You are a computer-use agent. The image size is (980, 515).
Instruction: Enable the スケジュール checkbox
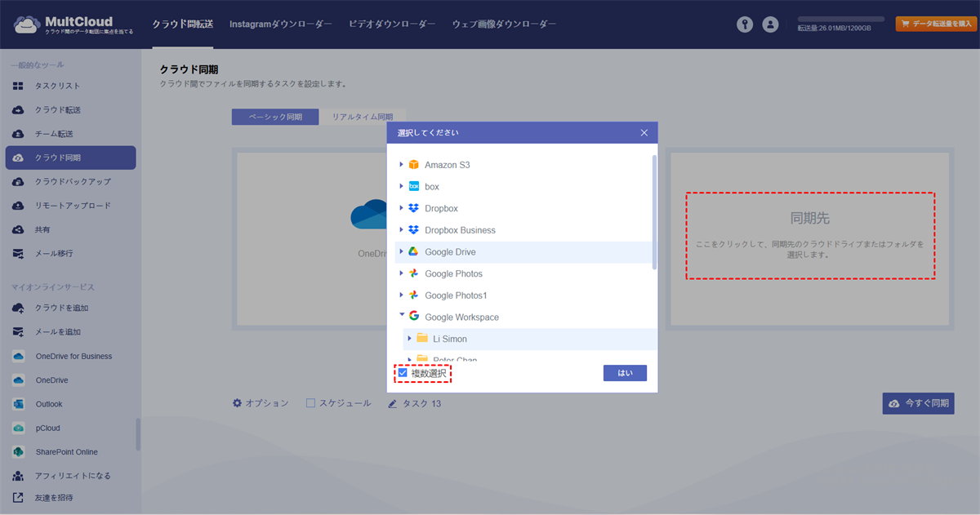pyautogui.click(x=310, y=403)
